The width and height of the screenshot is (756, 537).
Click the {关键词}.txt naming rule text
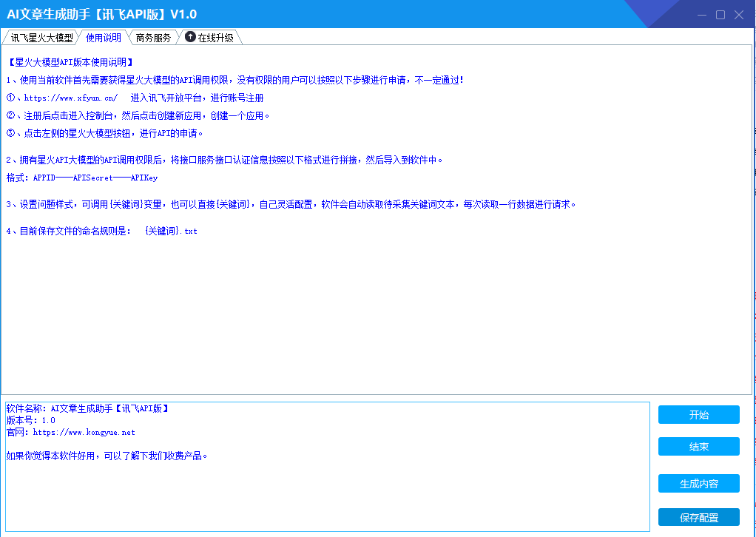click(x=171, y=231)
